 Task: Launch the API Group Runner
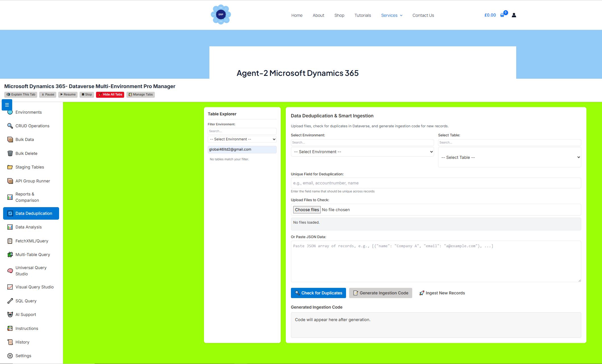[x=33, y=181]
